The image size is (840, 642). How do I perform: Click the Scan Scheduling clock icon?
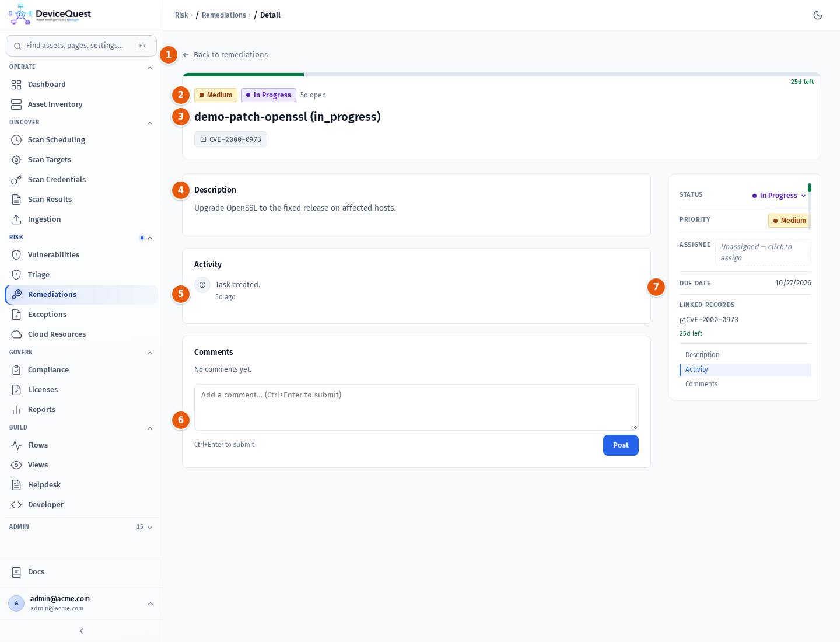pos(16,140)
